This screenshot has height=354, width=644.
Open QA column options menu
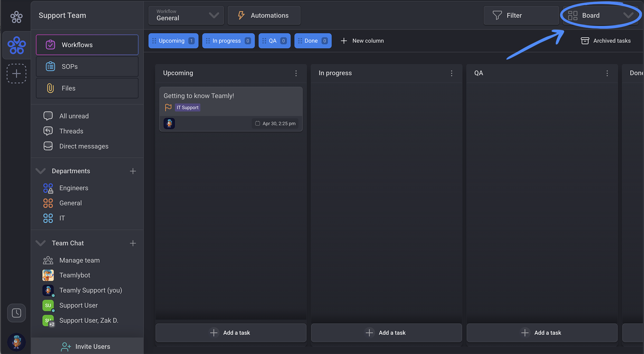click(607, 73)
